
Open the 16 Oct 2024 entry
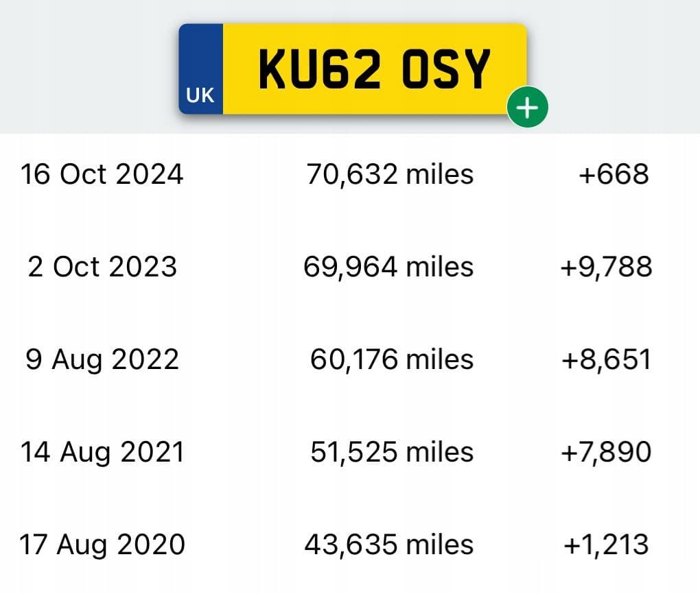point(102,174)
